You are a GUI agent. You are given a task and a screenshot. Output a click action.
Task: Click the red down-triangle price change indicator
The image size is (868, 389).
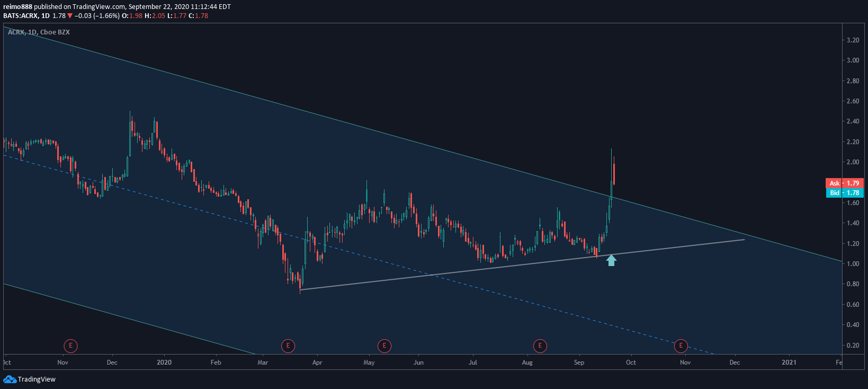click(70, 16)
